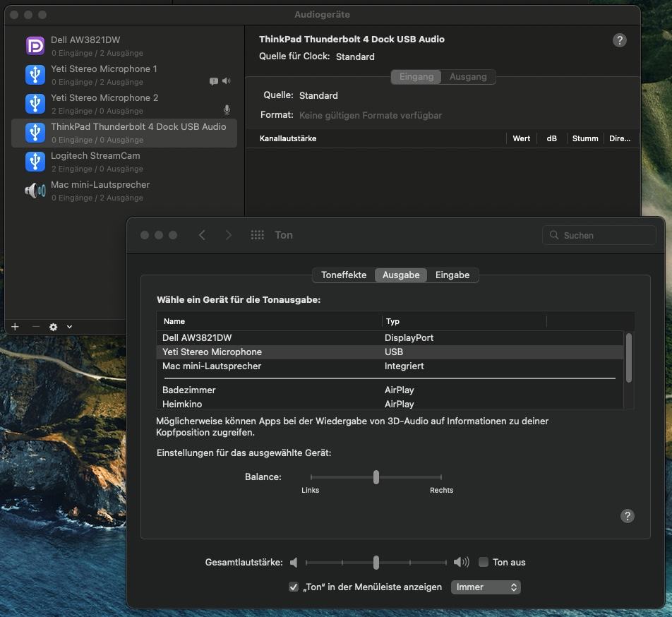672x617 pixels.
Task: Select Heimkino AirPlay output
Action: coord(390,404)
